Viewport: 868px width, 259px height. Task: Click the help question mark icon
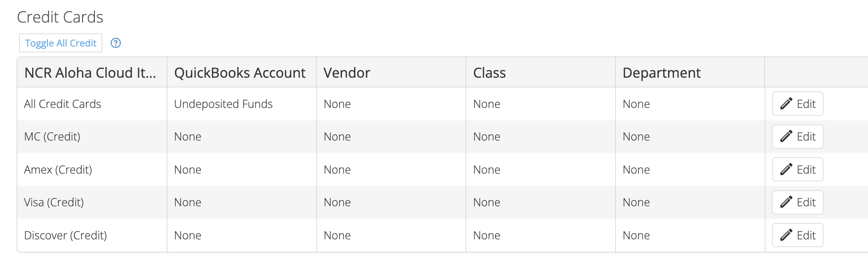click(116, 43)
